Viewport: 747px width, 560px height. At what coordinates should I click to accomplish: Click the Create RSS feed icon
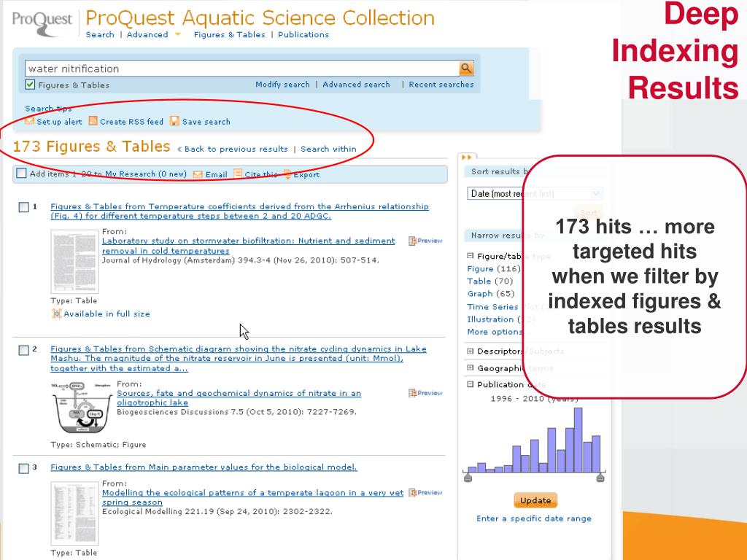tap(93, 121)
